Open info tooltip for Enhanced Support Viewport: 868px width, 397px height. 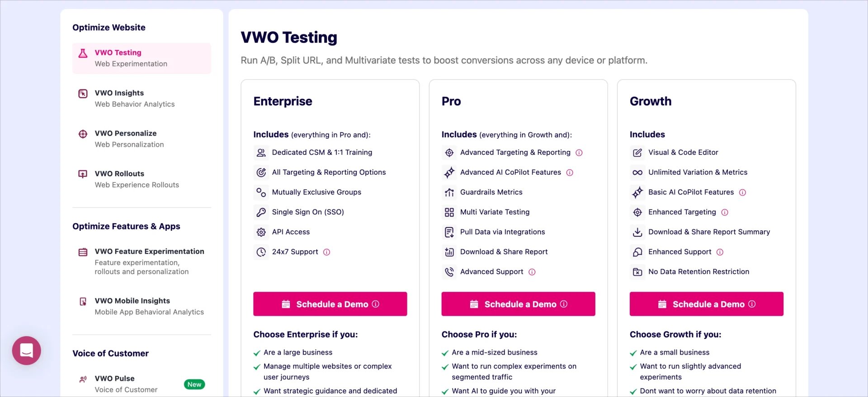click(x=720, y=252)
